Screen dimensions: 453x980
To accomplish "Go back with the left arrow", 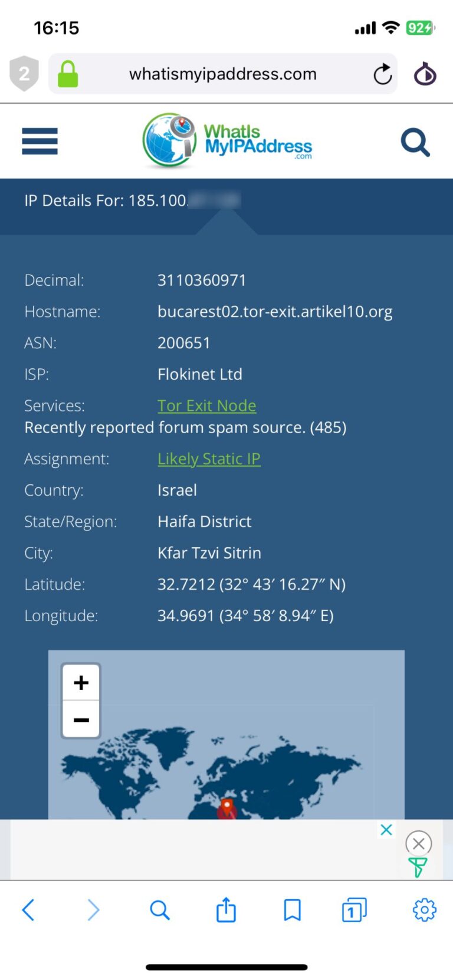I will (x=28, y=910).
